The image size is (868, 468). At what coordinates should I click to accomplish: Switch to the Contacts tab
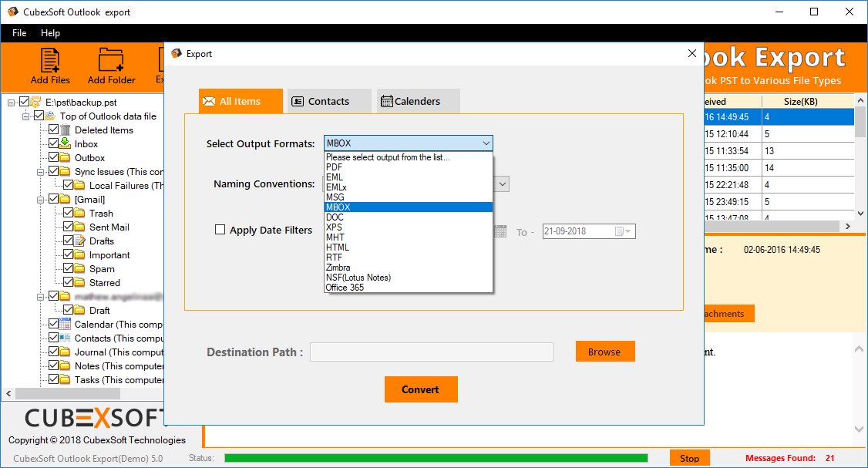[328, 101]
